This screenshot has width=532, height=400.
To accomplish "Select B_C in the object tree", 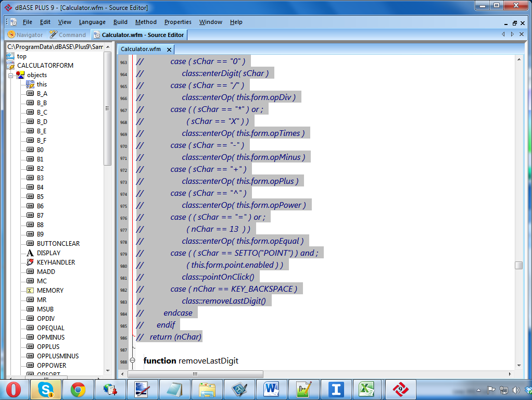I will click(42, 113).
